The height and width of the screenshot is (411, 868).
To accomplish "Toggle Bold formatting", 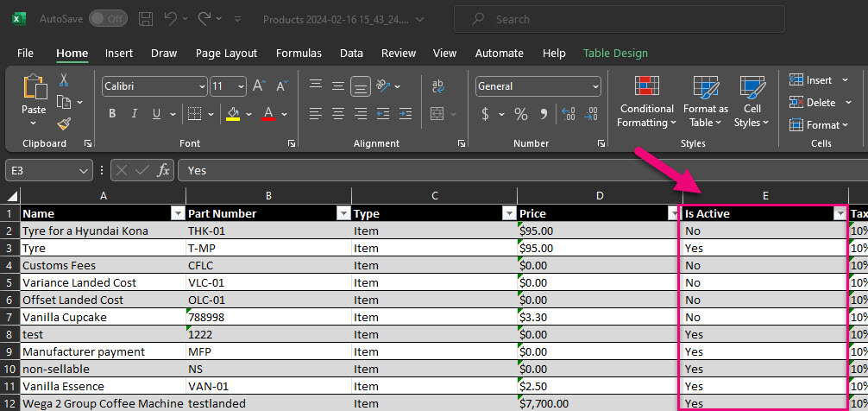I will coord(112,114).
